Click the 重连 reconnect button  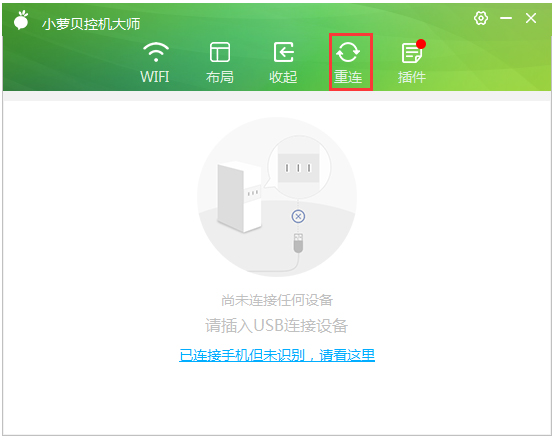pos(348,63)
